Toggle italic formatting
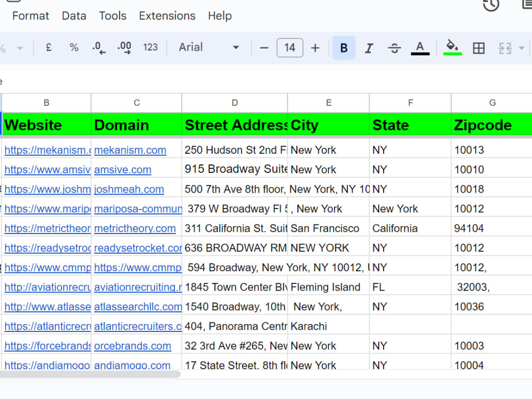 [369, 48]
